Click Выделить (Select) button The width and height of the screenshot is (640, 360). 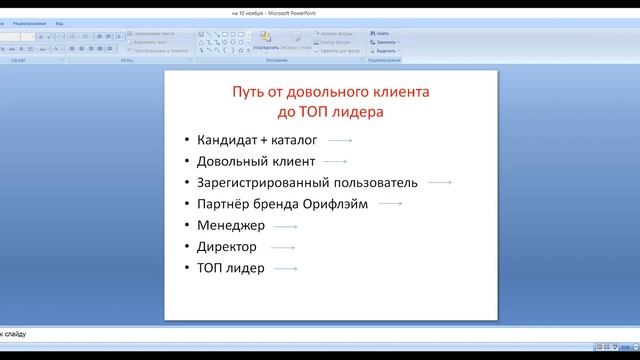(x=384, y=51)
